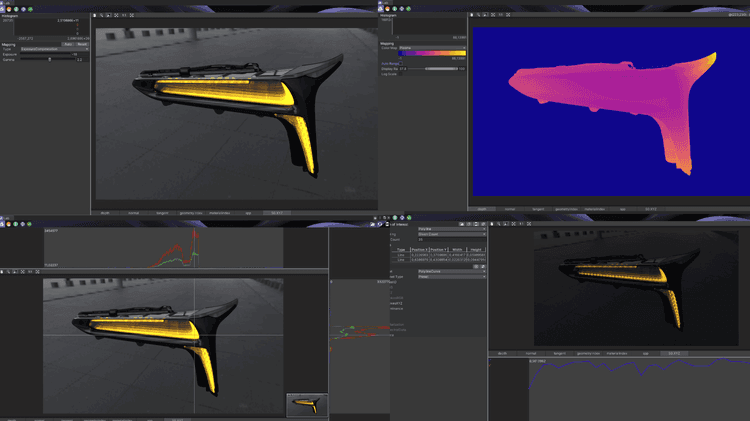Open the mapping Type dropdown showing ExposureCompensation
This screenshot has width=750, height=421.
[x=54, y=49]
